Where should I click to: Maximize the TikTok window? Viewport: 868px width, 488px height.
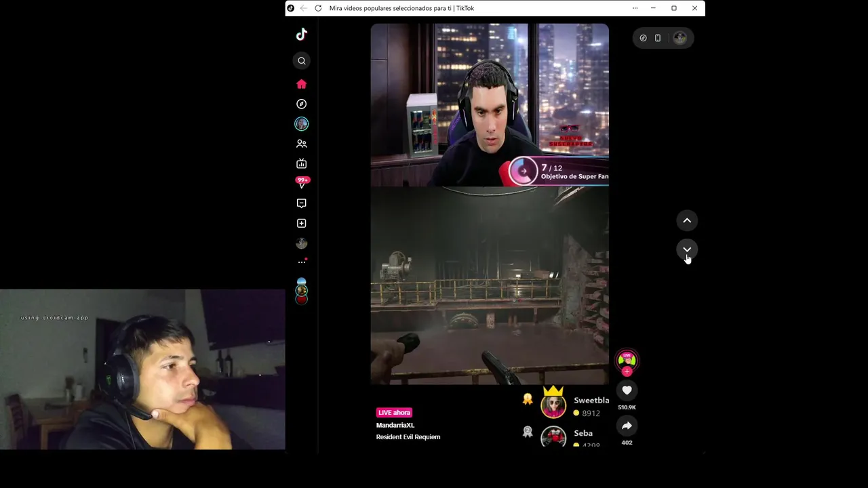point(674,8)
